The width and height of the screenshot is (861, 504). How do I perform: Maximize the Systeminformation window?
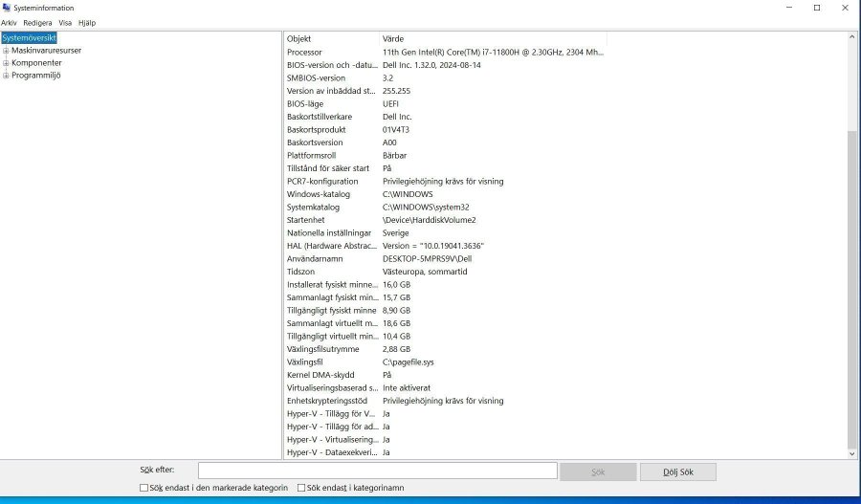(817, 8)
